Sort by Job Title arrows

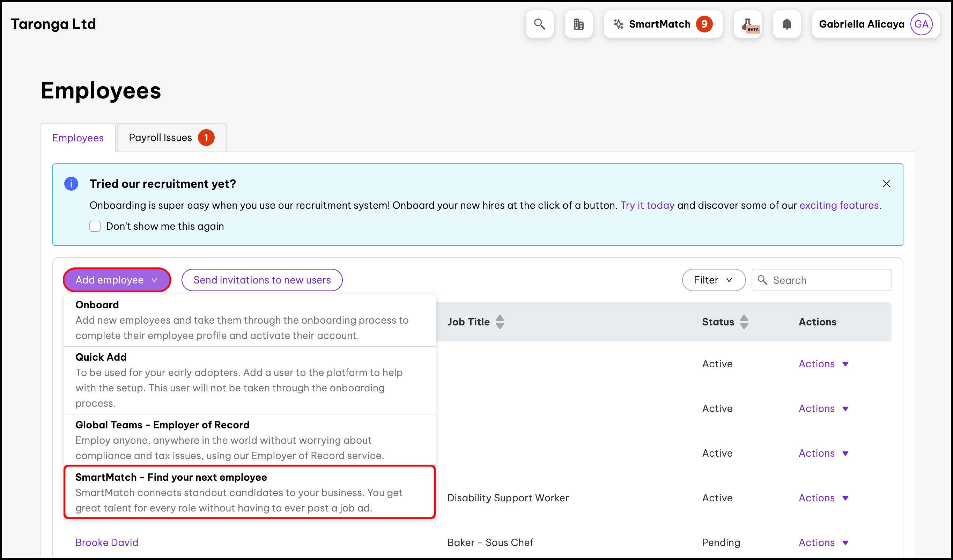click(500, 322)
